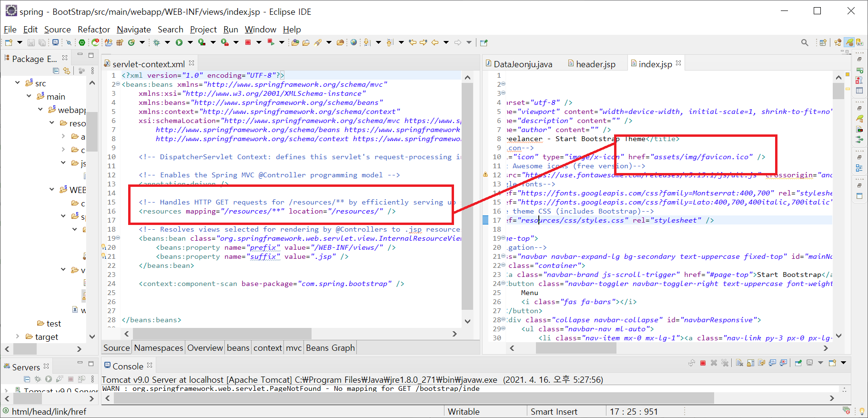This screenshot has height=418, width=868.
Task: Click the Back navigation arrow in toolbar
Action: pos(435,42)
